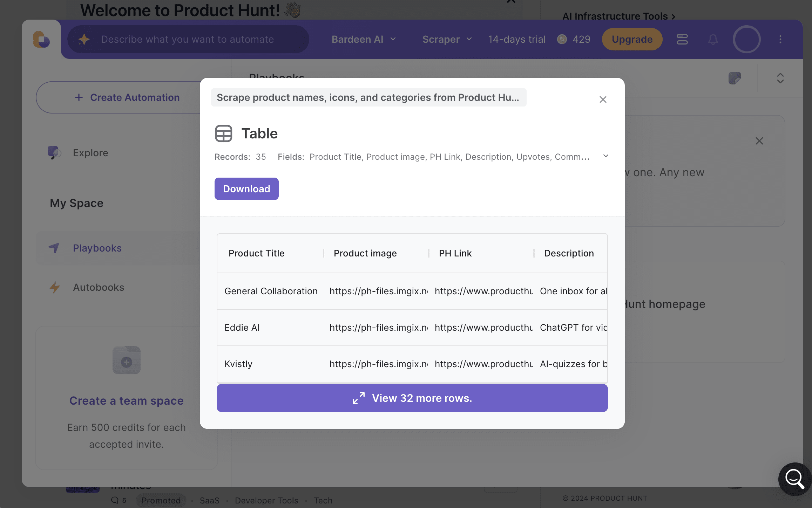The height and width of the screenshot is (508, 812).
Task: Click the '14-days trial' label
Action: 517,39
